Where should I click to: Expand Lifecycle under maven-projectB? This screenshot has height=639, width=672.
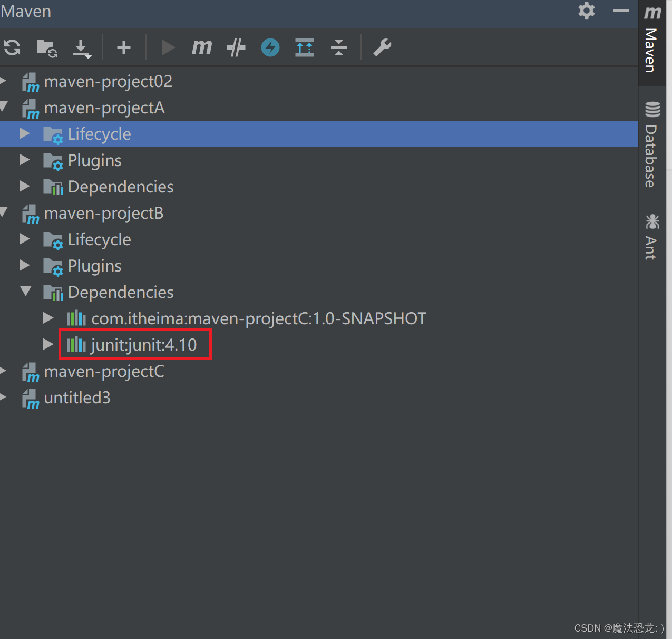click(25, 239)
